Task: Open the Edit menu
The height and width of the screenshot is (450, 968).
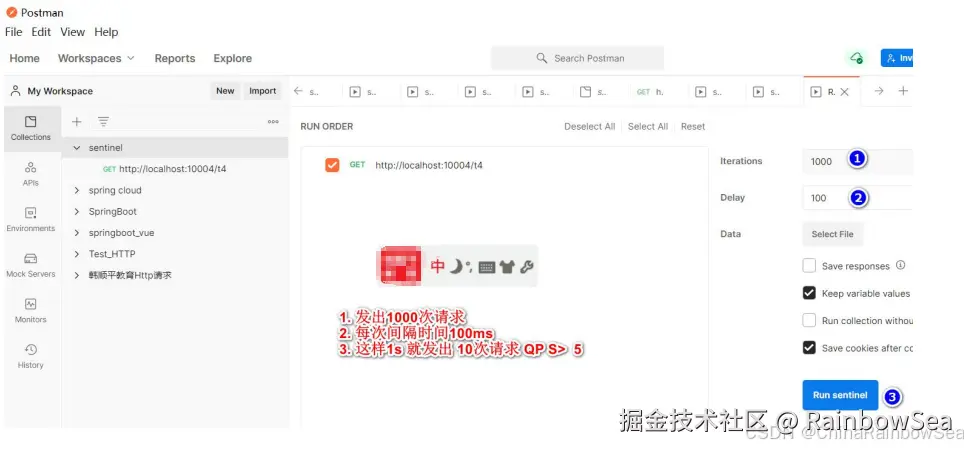Action: coord(41,32)
